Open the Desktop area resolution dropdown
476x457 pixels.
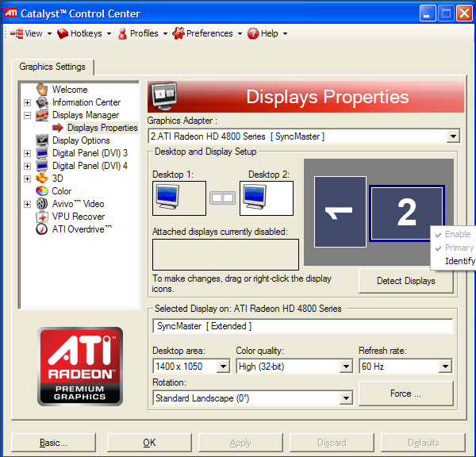pyautogui.click(x=223, y=367)
